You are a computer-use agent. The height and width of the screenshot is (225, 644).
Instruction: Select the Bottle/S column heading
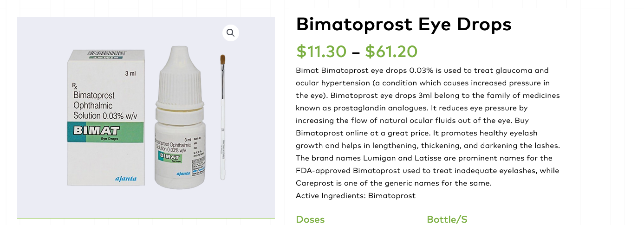[x=447, y=219]
